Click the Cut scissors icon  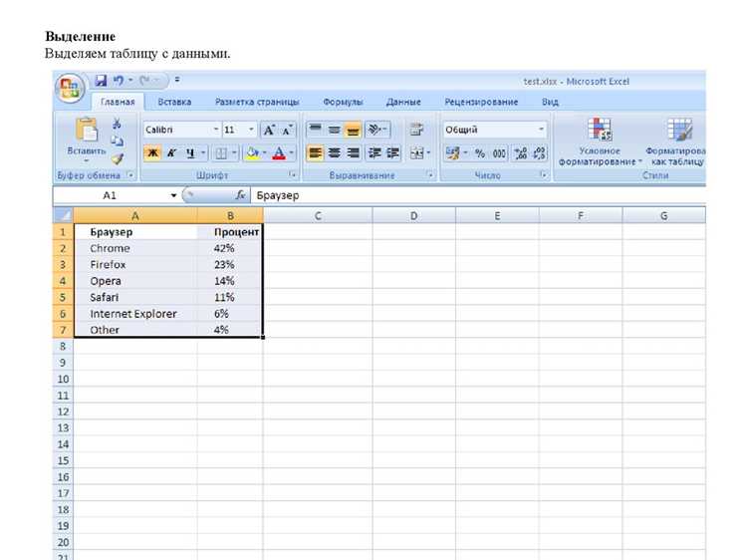pyautogui.click(x=117, y=124)
